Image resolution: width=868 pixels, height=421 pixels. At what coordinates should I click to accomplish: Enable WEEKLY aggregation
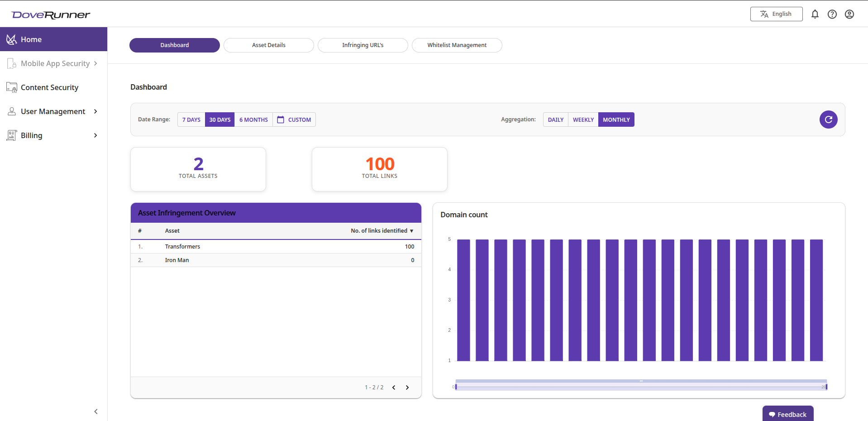(583, 120)
